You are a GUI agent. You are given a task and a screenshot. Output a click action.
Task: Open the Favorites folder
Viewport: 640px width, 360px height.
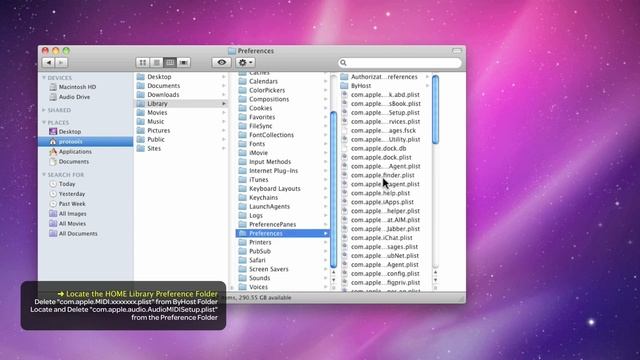click(282, 117)
